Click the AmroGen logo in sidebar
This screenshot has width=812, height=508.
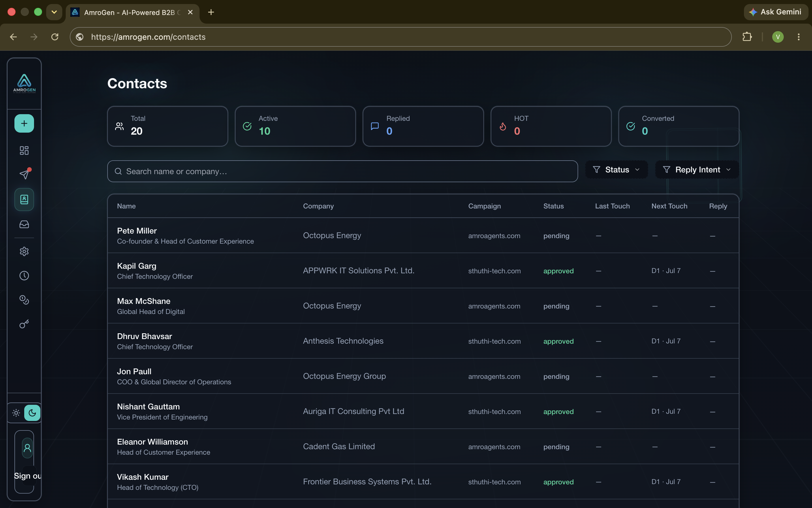[24, 83]
